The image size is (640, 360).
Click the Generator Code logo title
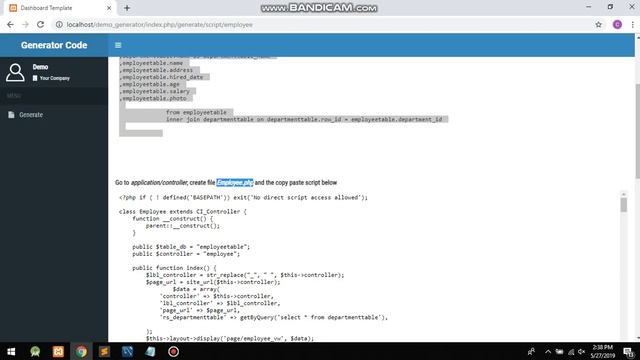pyautogui.click(x=54, y=45)
